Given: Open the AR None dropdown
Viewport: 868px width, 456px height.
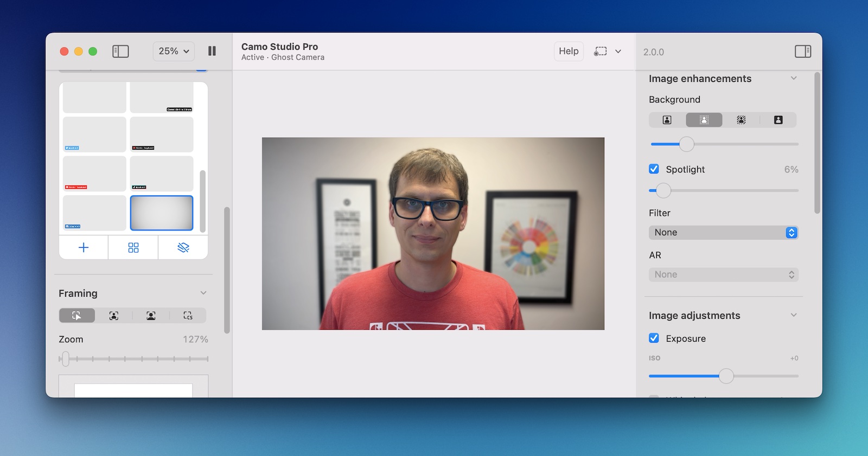Looking at the screenshot, I should [724, 275].
